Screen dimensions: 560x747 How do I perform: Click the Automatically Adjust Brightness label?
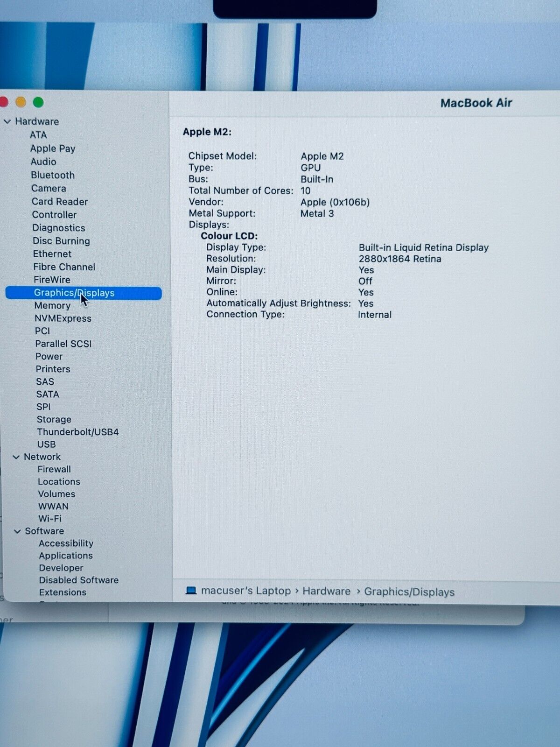(x=279, y=303)
